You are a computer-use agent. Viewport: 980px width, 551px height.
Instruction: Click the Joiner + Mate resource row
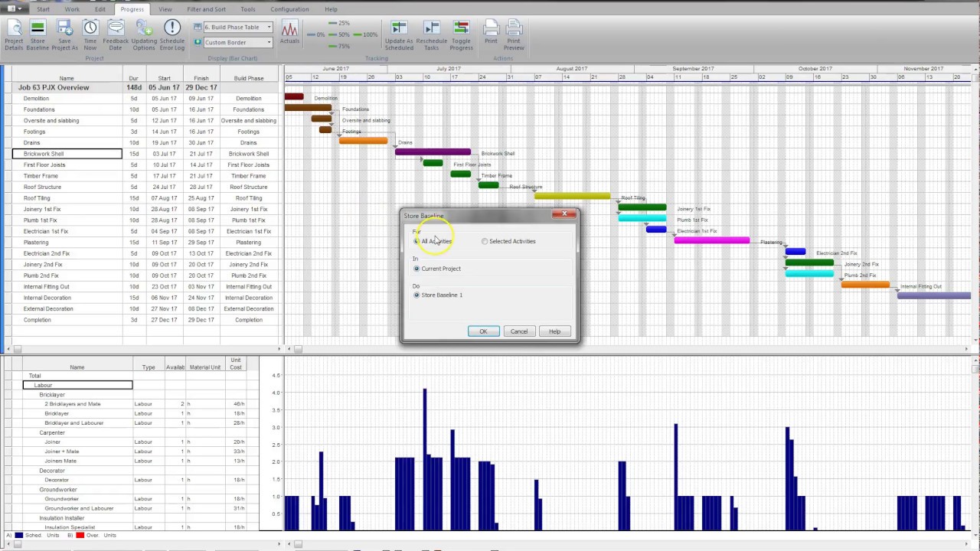(61, 452)
